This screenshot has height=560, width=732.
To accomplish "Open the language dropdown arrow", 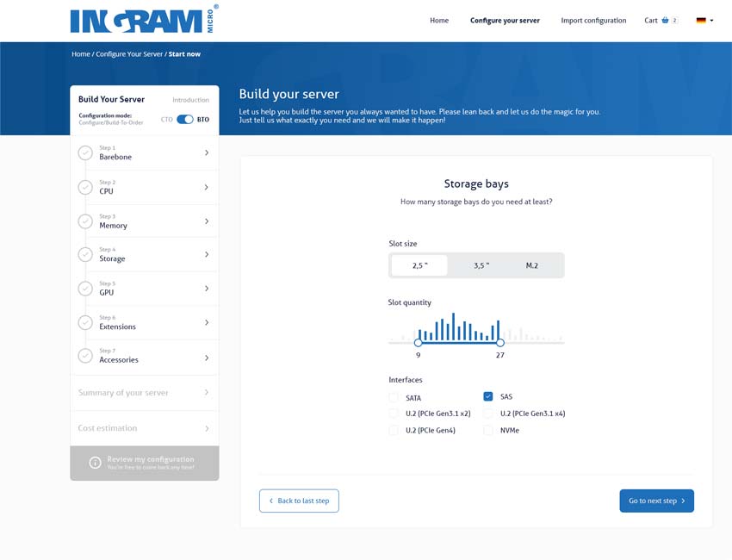I will tap(710, 21).
